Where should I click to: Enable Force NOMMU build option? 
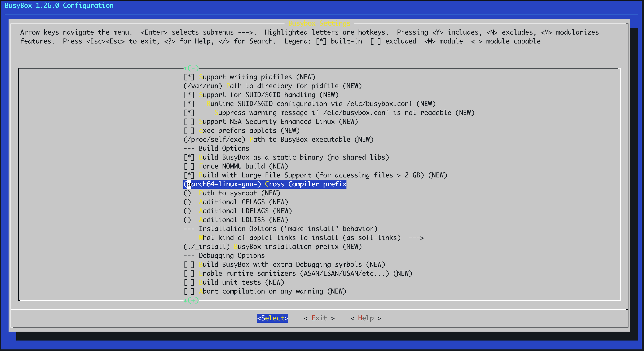236,166
